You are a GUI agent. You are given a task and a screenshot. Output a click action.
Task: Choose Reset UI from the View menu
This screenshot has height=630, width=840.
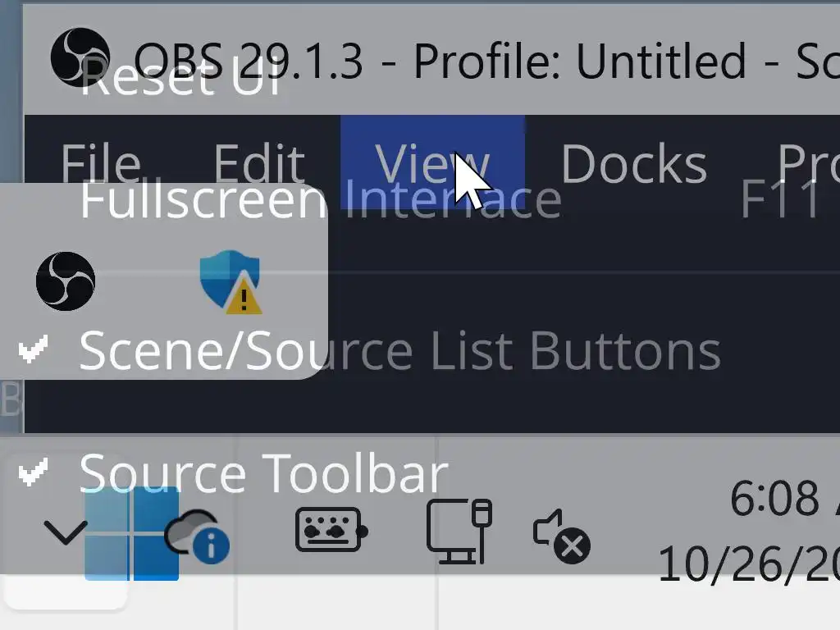pos(180,82)
